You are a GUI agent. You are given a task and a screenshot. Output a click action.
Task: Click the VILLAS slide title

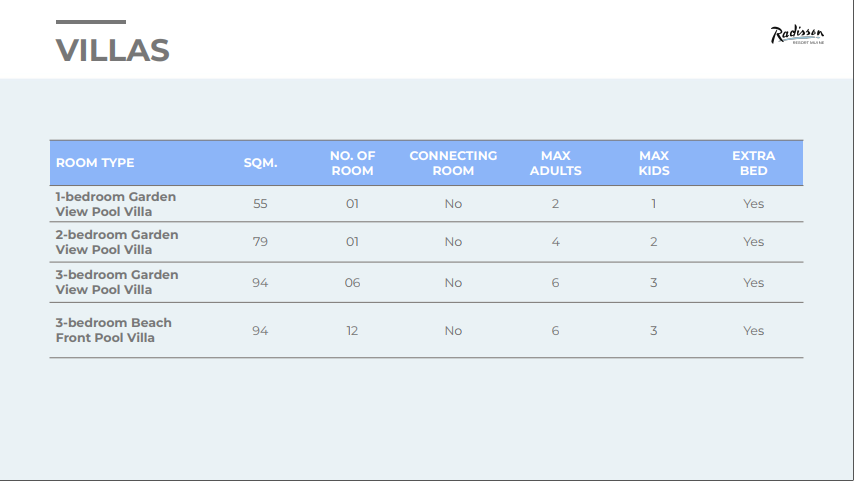[112, 50]
